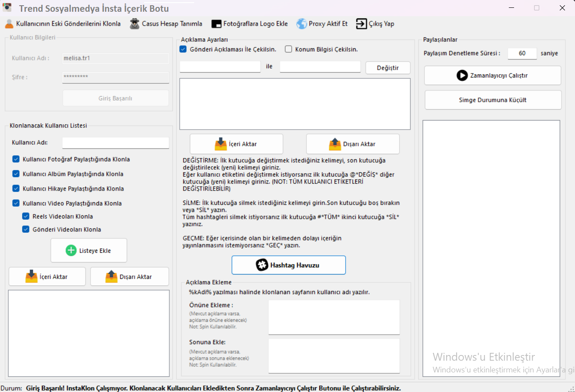This screenshot has width=575, height=392.
Task: Click the Önüne Ekleme text box
Action: (x=334, y=317)
